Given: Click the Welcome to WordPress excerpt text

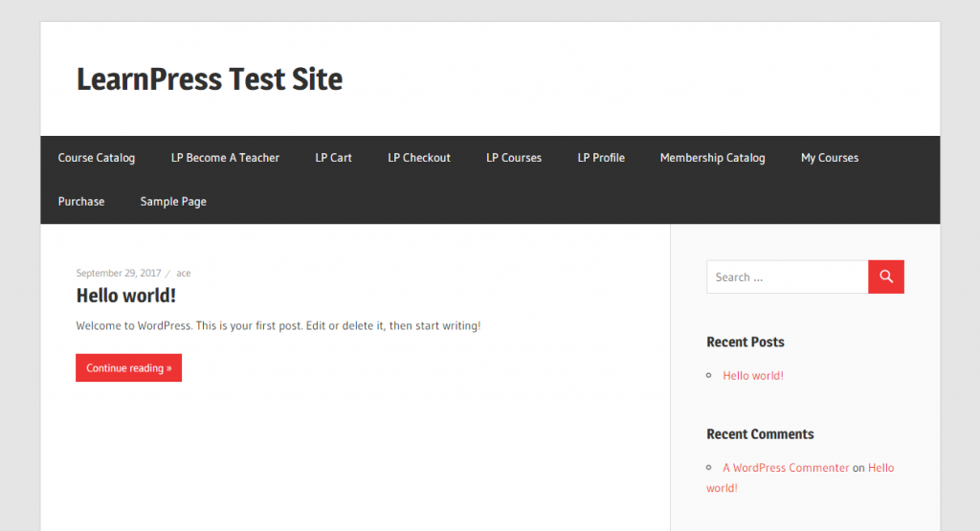Looking at the screenshot, I should click(x=278, y=325).
